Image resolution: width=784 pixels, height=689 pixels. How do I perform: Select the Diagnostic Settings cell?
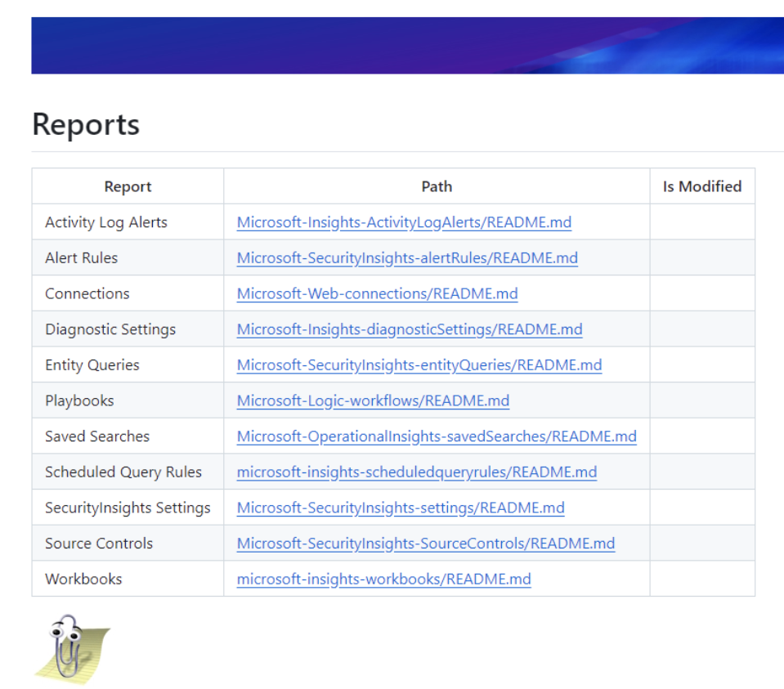coord(128,329)
